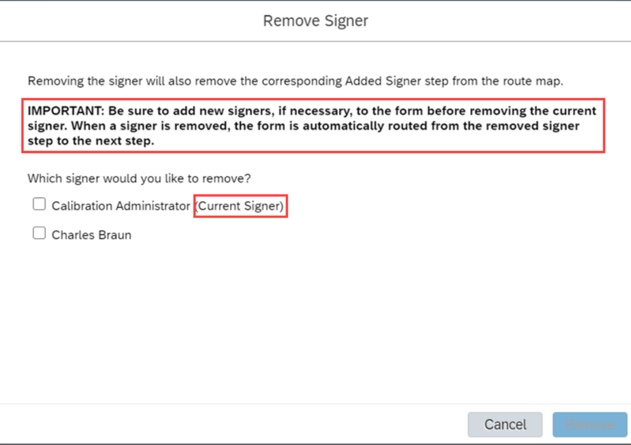Click "automatically routed" in the warning text
631x445 pixels.
(x=327, y=127)
